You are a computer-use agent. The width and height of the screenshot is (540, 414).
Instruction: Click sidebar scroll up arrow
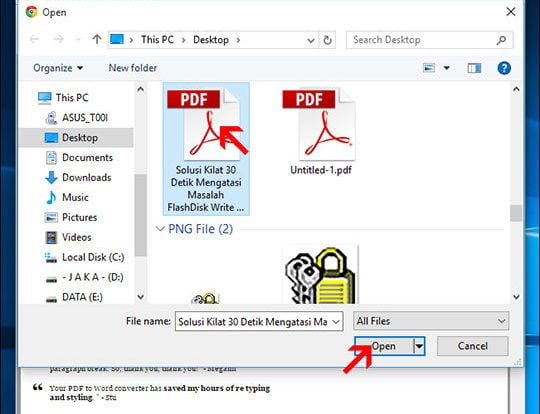pyautogui.click(x=141, y=89)
